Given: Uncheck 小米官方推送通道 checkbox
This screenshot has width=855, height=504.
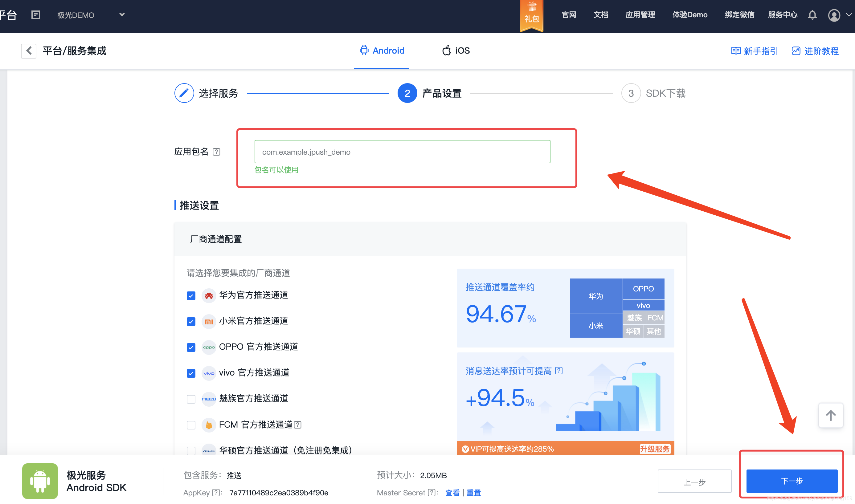Looking at the screenshot, I should pyautogui.click(x=191, y=321).
